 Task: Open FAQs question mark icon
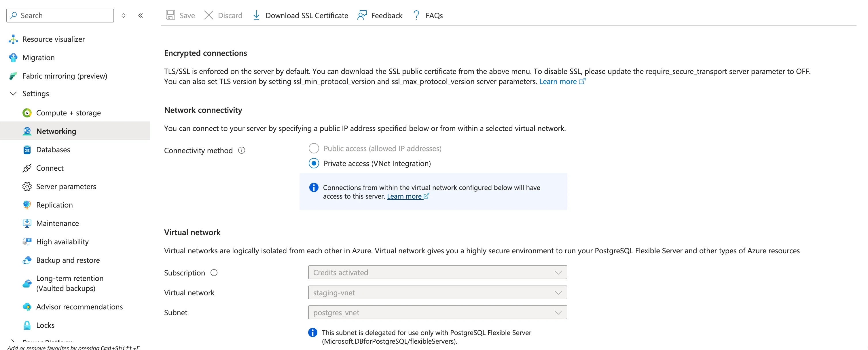point(416,15)
